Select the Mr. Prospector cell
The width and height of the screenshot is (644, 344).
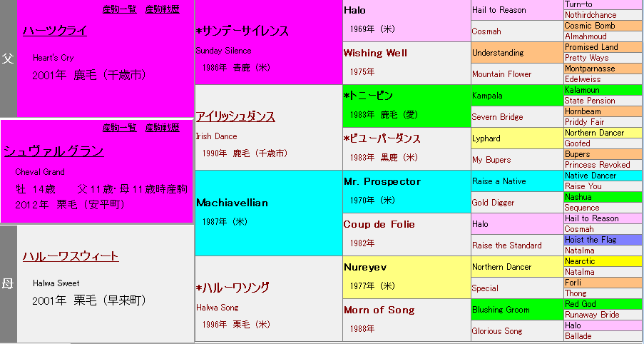(382, 181)
